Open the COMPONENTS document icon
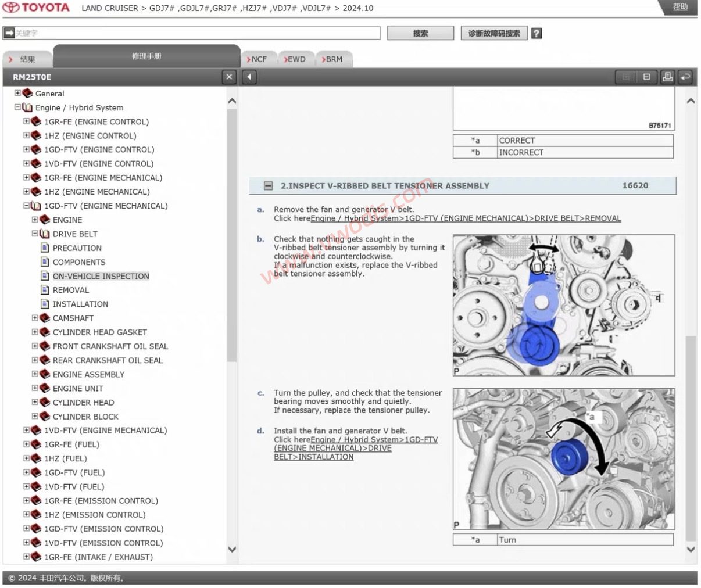The image size is (701, 588). pos(45,261)
